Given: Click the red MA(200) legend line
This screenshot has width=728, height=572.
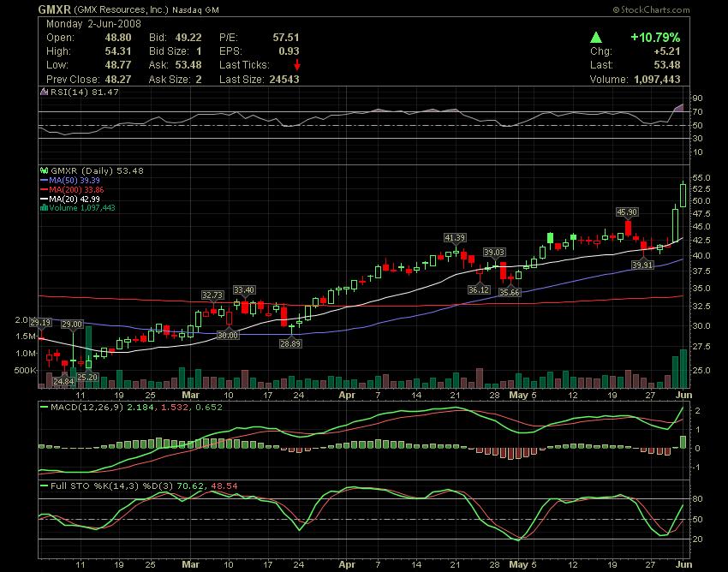Looking at the screenshot, I should (45, 190).
